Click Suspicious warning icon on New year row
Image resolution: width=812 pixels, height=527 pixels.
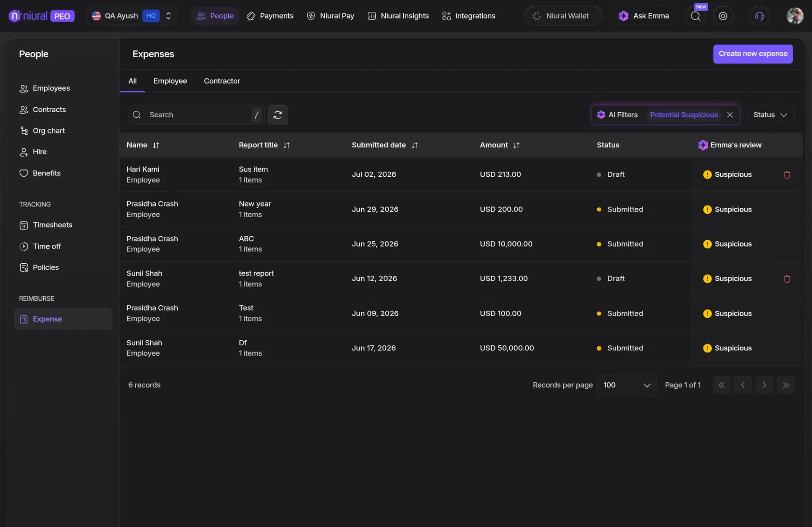point(707,210)
